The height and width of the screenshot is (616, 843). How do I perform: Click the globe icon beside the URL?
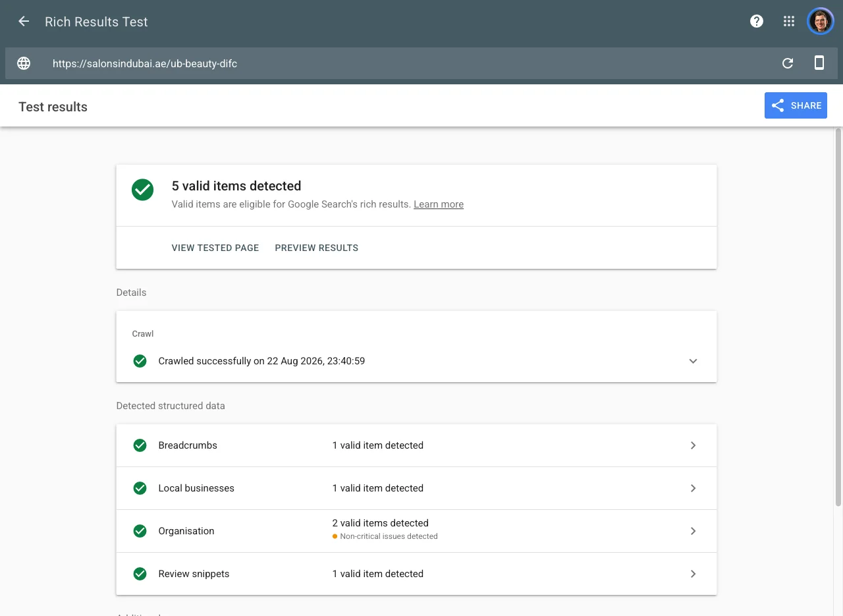[x=24, y=63]
